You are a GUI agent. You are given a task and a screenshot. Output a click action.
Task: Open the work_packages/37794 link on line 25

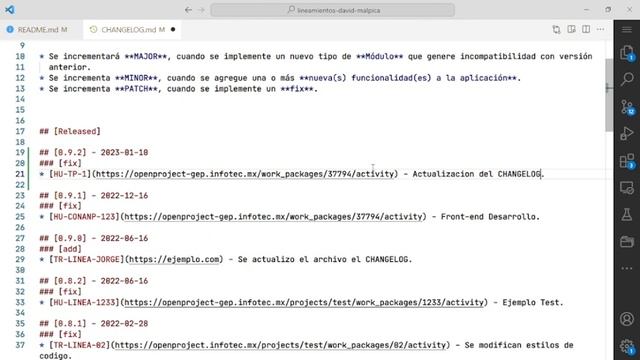click(x=273, y=217)
